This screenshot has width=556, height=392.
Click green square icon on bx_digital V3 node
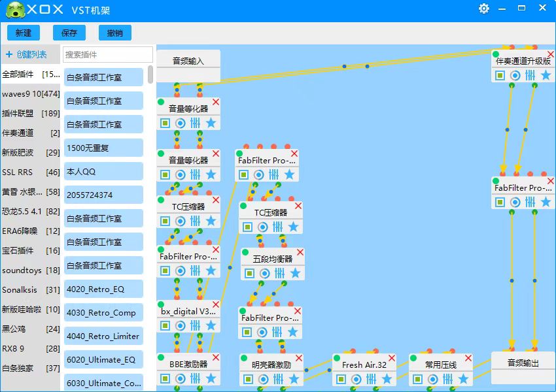165,325
